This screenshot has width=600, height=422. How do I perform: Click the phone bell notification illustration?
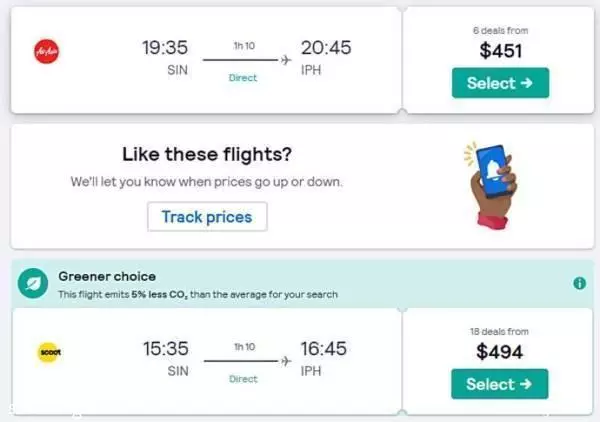pyautogui.click(x=491, y=186)
